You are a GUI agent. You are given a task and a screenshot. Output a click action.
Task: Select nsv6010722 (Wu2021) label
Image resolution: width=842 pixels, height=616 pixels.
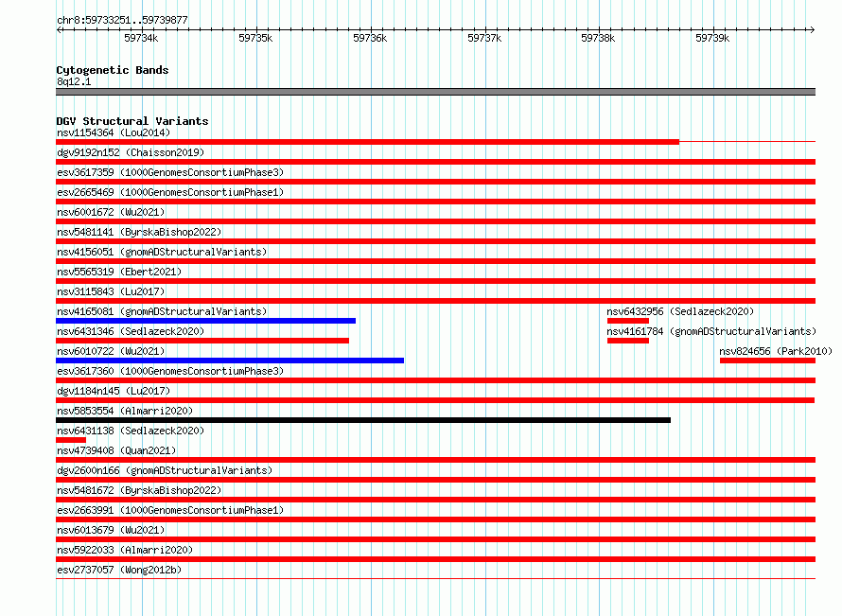[111, 351]
